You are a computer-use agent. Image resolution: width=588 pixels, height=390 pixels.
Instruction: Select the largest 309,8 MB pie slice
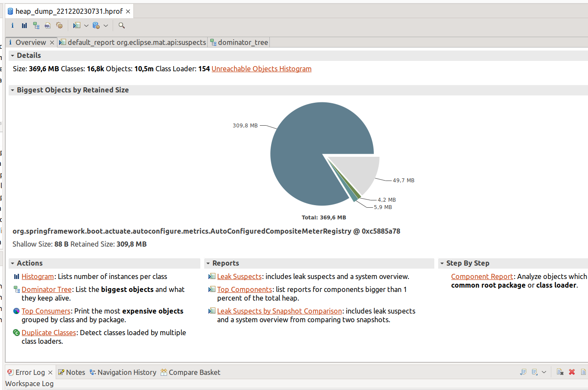tap(311, 143)
